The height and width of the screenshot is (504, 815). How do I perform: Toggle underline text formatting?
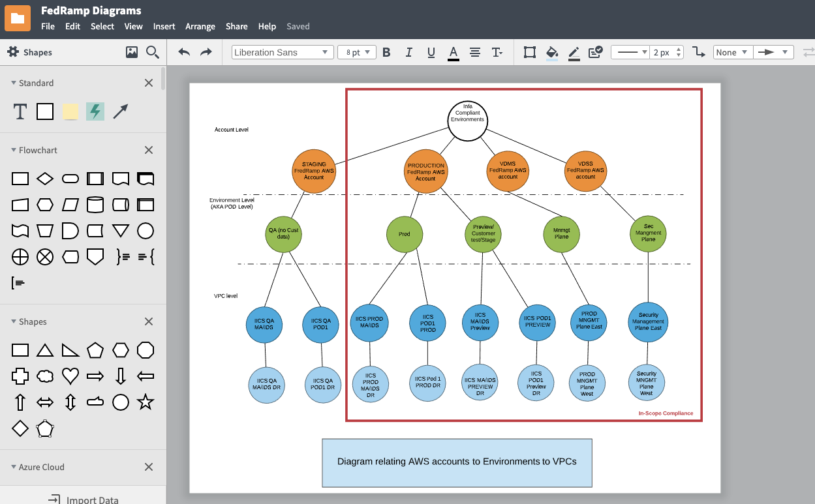pos(431,52)
